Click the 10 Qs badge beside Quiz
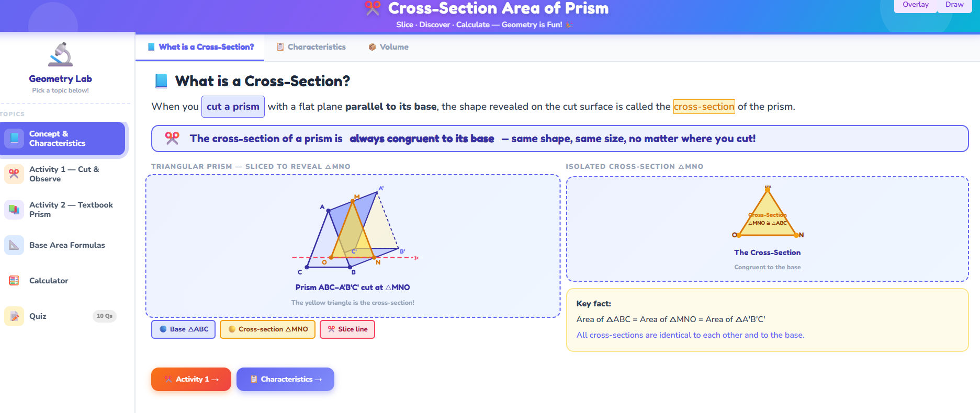 click(x=105, y=316)
